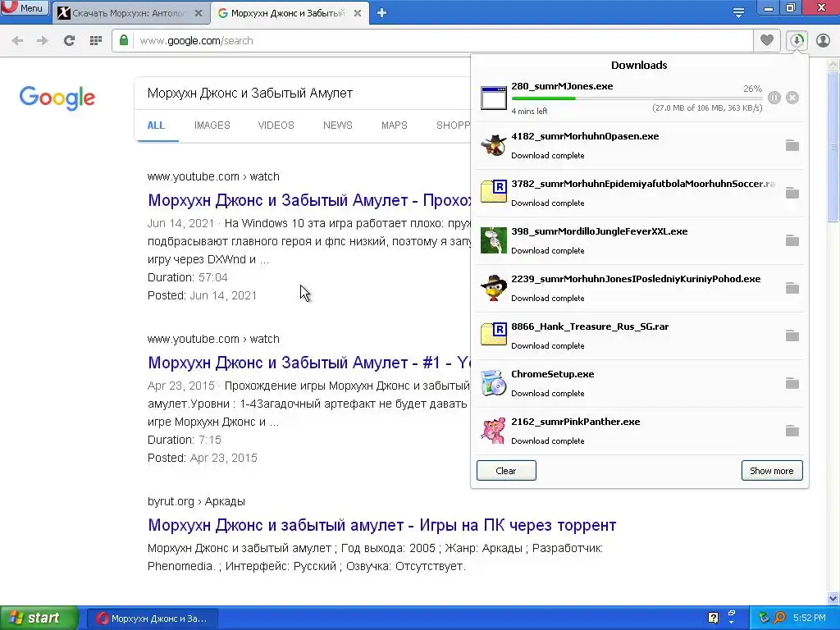The height and width of the screenshot is (630, 840).
Task: Show 3782_sumrMorhuhnEpidemiyafutbola file in folder
Action: (792, 194)
